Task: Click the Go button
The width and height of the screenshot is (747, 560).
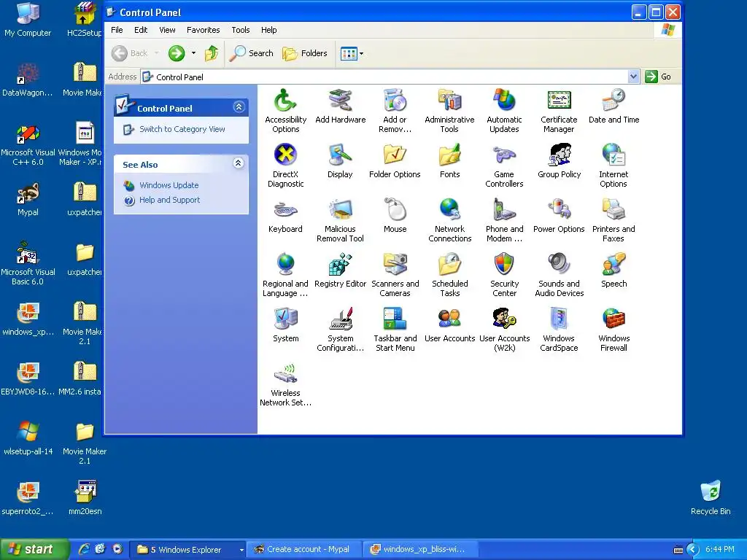Action: coord(658,77)
